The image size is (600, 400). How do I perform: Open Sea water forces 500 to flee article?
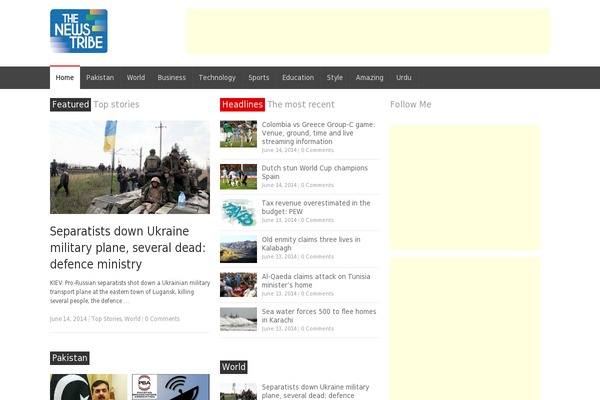point(319,316)
